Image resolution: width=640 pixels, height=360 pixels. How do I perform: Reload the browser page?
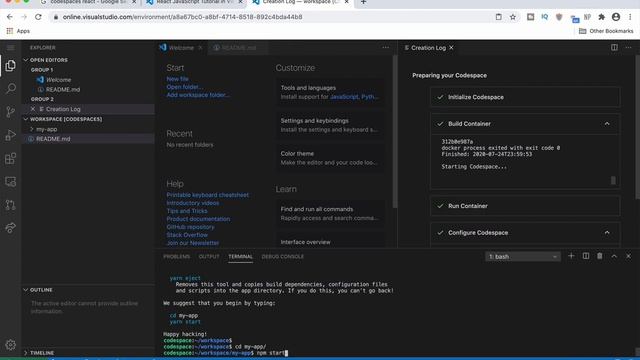[x=38, y=17]
